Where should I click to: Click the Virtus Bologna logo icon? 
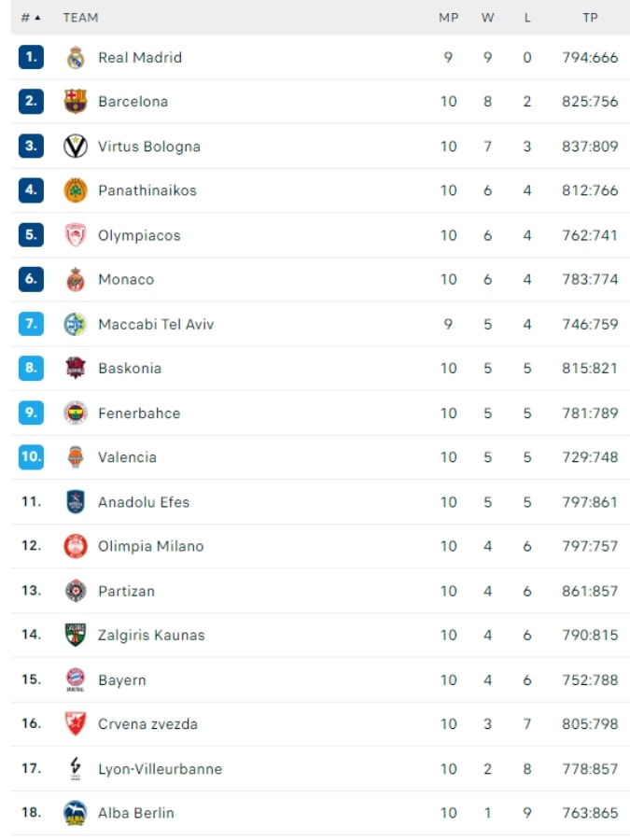pyautogui.click(x=76, y=147)
